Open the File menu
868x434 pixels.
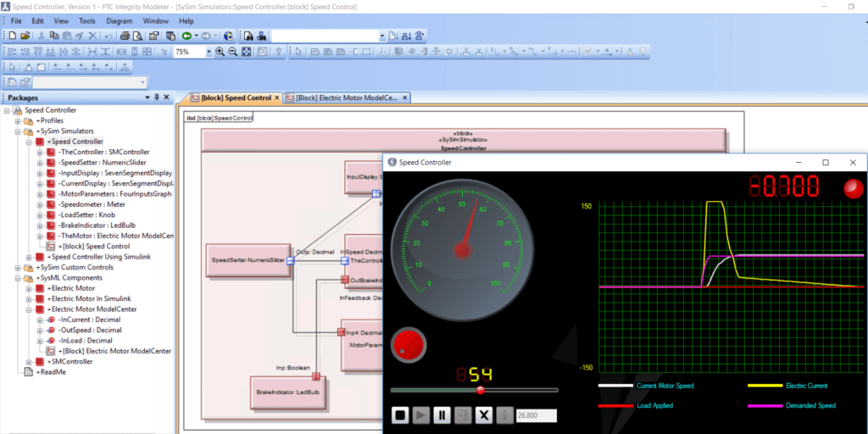point(16,21)
